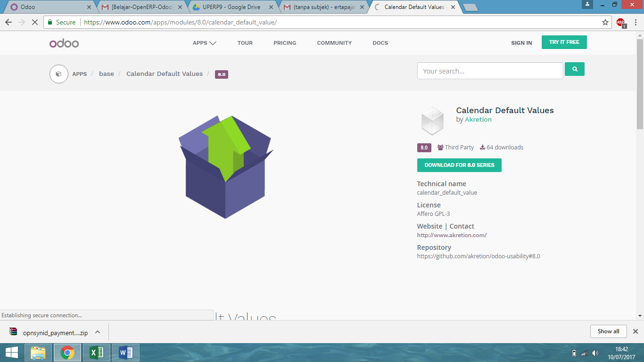Viewport: 644px width, 362px height.
Task: Close the Odoo browser tab
Action: point(89,7)
